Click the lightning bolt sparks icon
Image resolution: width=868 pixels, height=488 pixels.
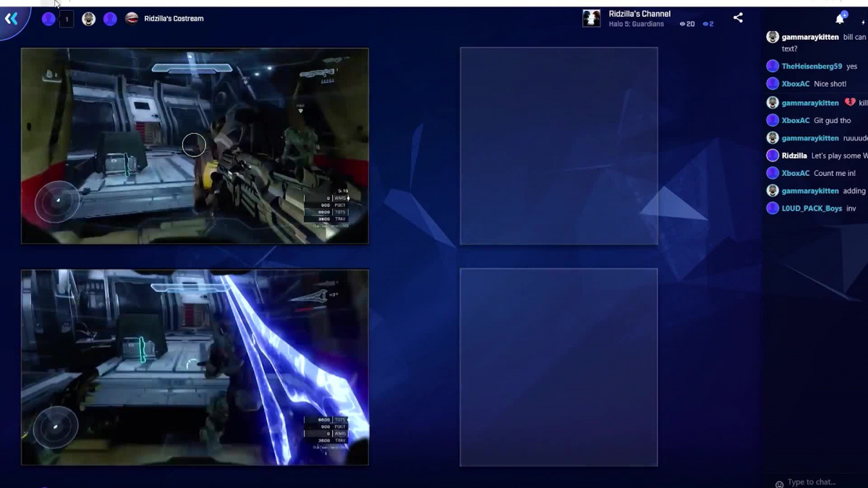(862, 23)
